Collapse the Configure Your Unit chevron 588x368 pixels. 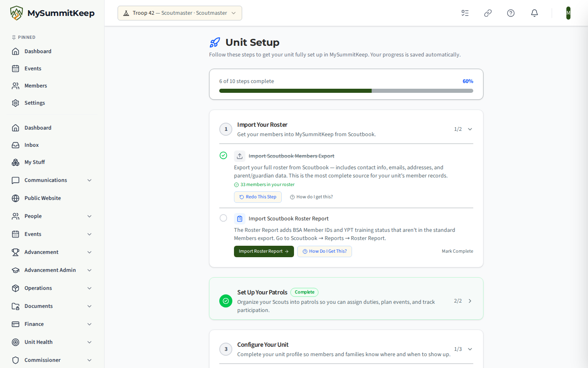point(470,349)
